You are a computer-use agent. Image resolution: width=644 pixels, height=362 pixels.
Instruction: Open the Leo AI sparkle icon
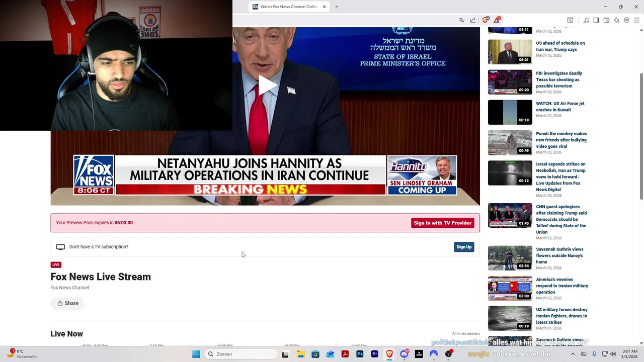coord(616,20)
